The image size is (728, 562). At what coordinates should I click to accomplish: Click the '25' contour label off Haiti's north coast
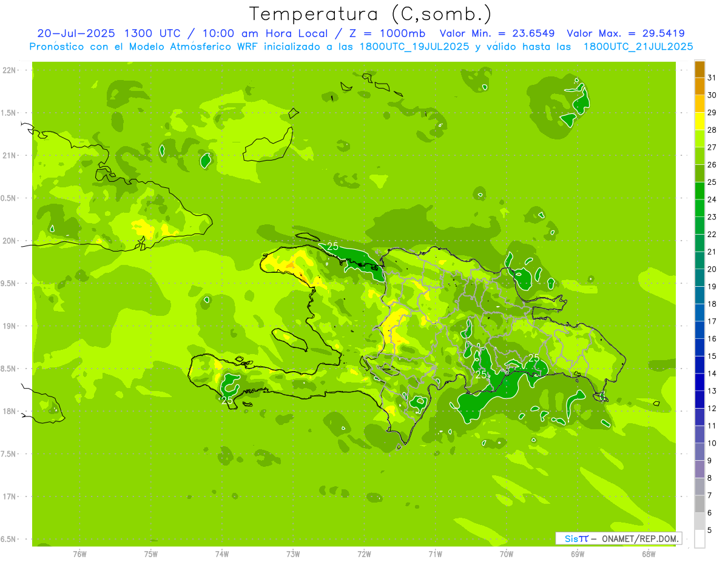[333, 246]
